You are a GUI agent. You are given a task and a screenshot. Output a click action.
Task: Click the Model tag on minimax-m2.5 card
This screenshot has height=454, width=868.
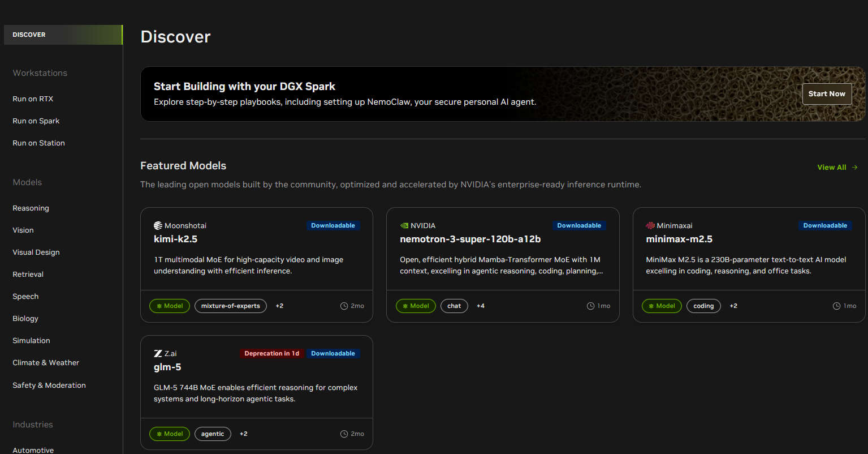[x=662, y=306]
